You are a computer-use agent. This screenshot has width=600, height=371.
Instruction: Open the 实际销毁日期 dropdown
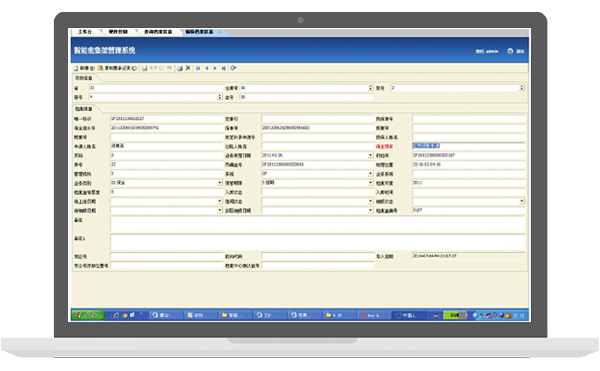point(370,210)
